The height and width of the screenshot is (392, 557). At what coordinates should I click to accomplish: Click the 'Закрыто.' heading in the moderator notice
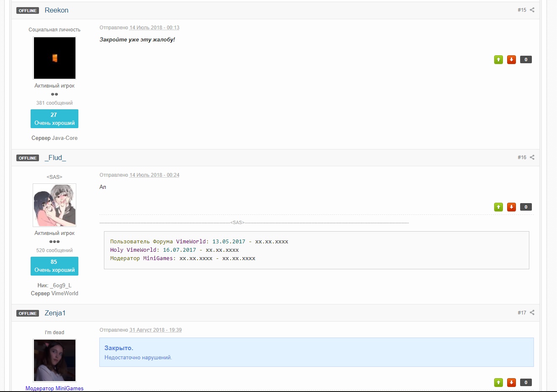[119, 348]
